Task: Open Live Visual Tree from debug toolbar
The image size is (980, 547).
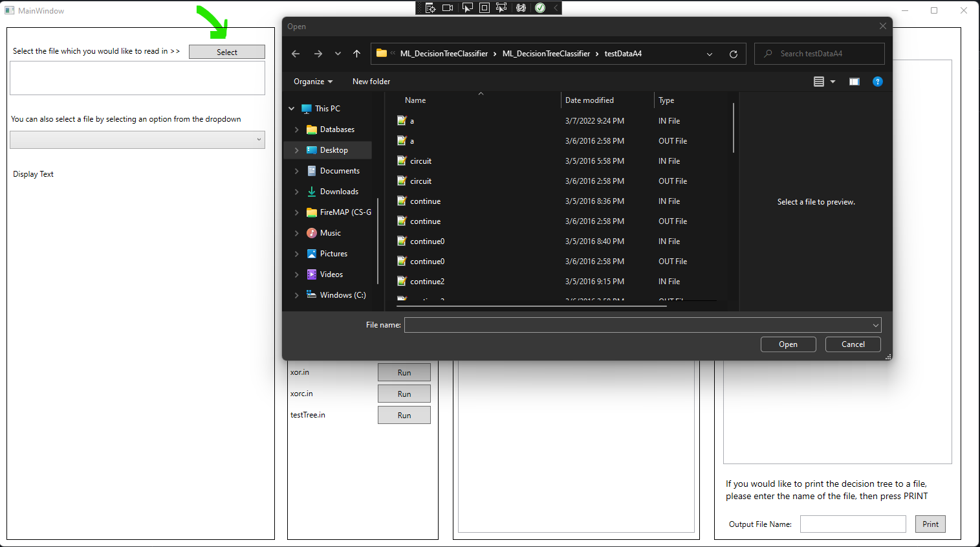Action: pos(430,8)
